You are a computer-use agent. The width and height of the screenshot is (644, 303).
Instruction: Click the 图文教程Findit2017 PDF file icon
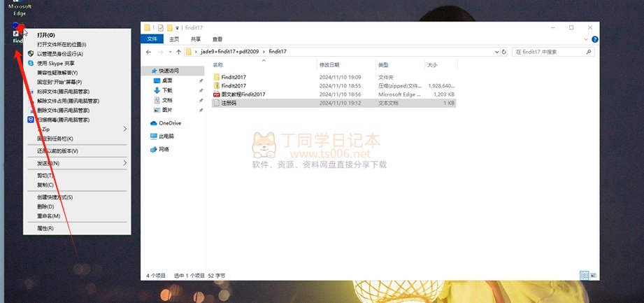[217, 94]
